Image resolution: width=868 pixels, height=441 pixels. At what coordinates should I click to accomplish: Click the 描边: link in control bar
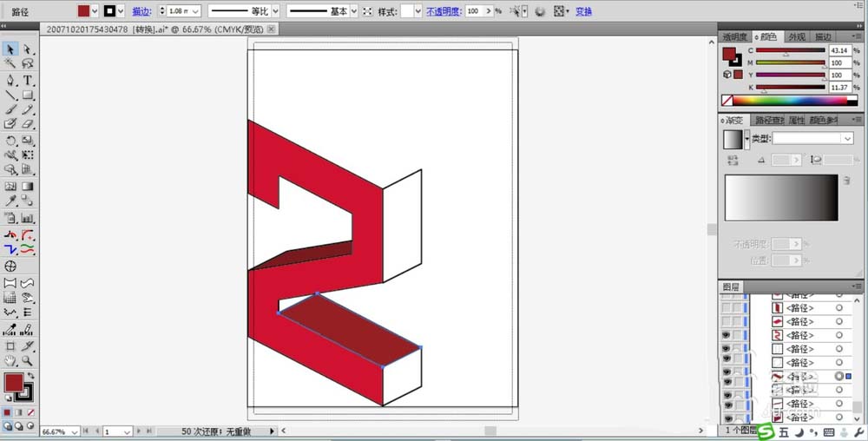click(142, 11)
